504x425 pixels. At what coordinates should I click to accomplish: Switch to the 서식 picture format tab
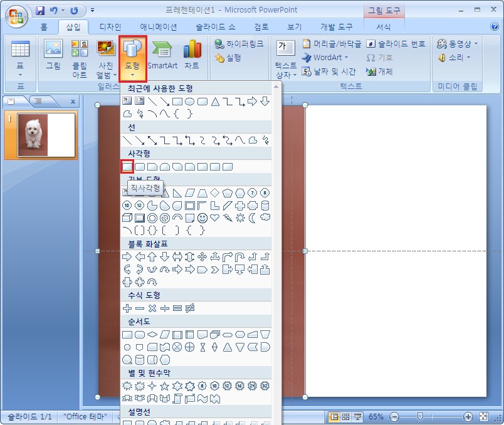(384, 27)
